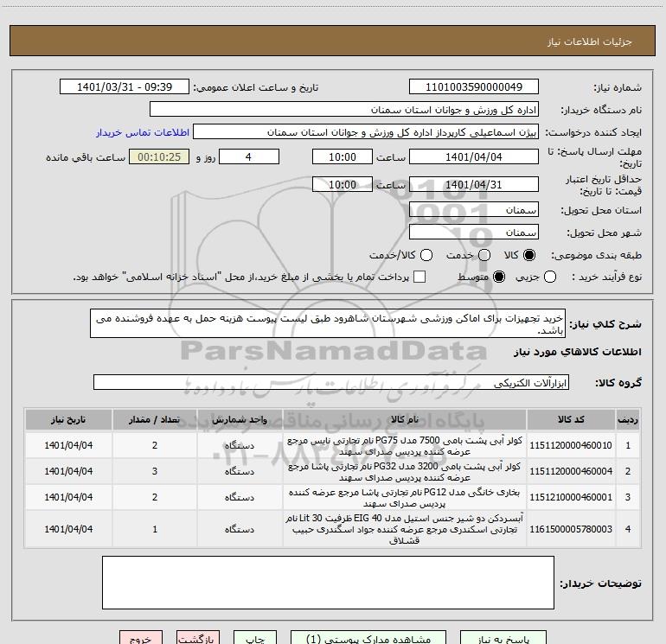Click the اطلاعات کالاهای مورد نیاز section title
This screenshot has width=666, height=644.
click(x=578, y=352)
